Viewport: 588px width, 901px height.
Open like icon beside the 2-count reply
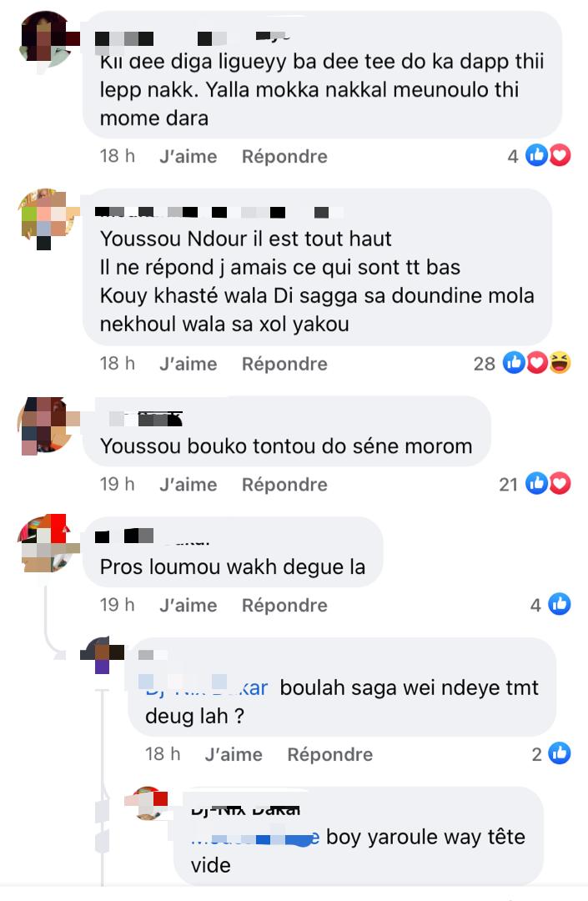[560, 753]
